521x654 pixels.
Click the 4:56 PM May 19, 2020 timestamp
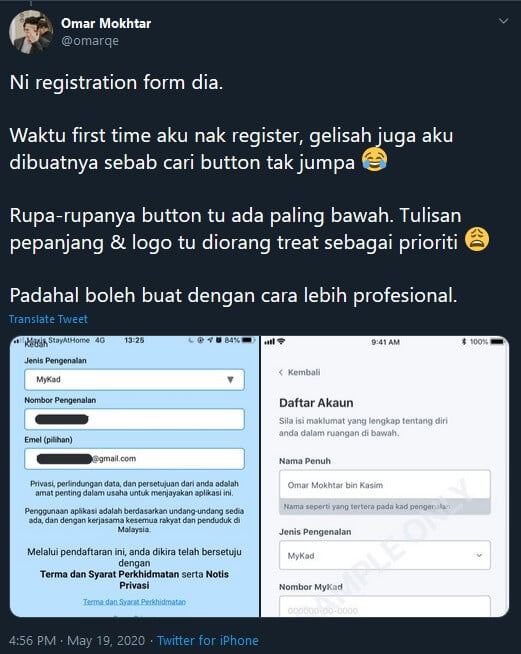pos(77,640)
